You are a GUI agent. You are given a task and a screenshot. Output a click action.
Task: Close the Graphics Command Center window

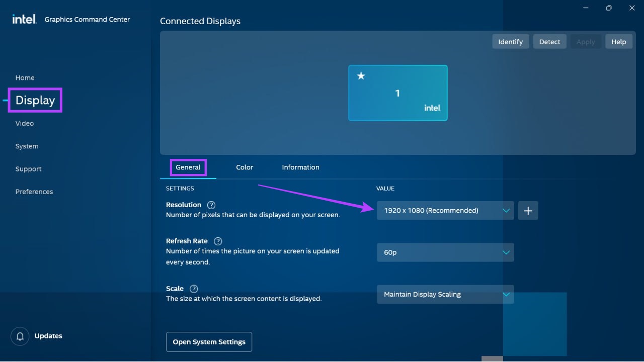pos(632,8)
